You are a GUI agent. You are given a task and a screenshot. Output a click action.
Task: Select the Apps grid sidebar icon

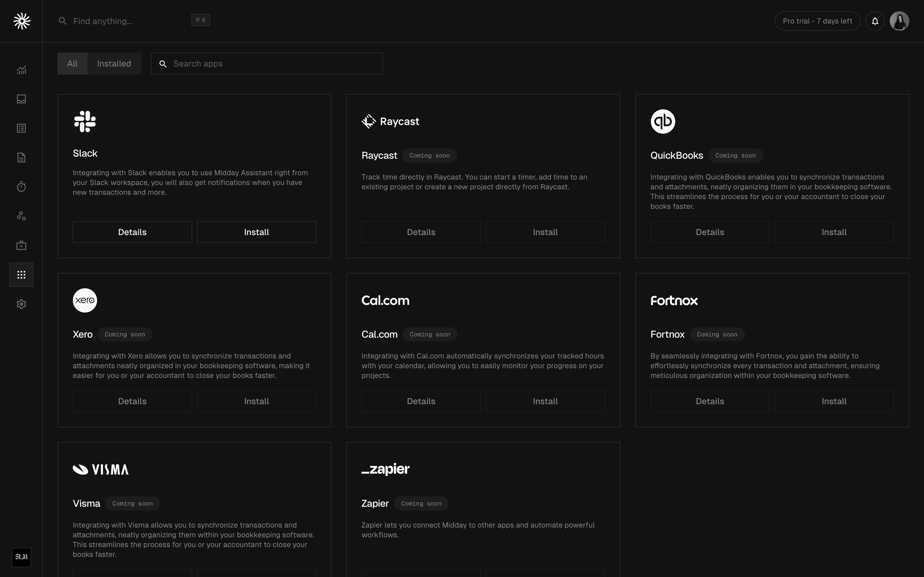21,275
